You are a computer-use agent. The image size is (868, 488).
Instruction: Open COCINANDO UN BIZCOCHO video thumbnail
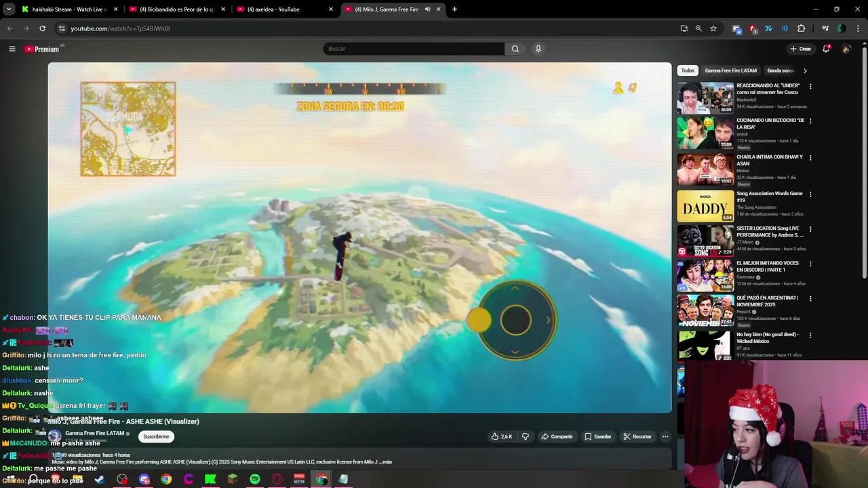(705, 133)
